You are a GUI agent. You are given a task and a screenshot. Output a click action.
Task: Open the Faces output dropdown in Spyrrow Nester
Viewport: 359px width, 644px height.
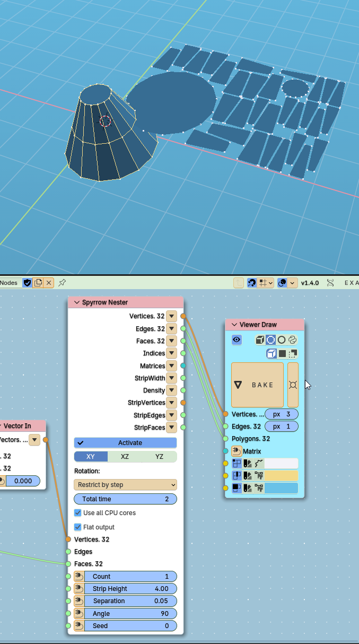171,341
